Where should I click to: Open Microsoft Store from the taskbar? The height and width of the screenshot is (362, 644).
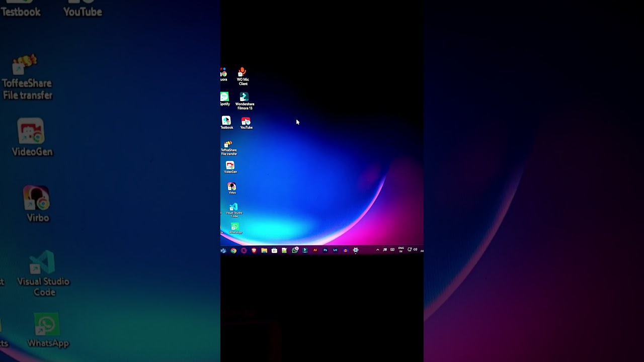[x=274, y=250]
